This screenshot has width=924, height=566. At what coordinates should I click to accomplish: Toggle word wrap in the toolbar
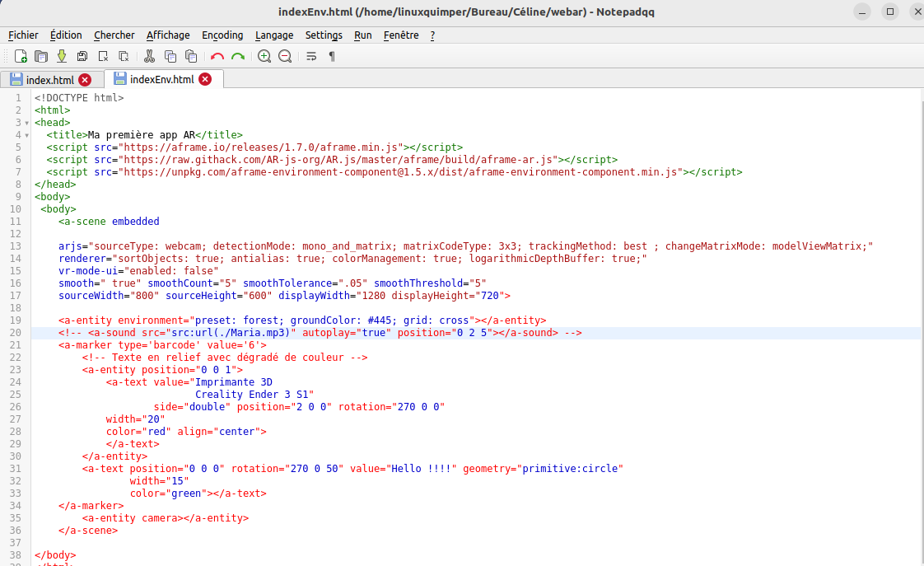(x=311, y=57)
